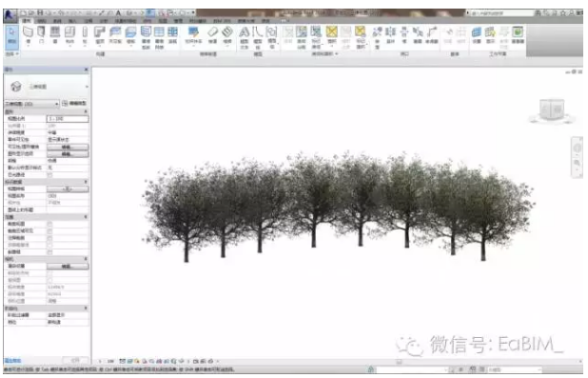Select the Window tool in the ribbon
Viewport: 588px width, 378px height.
(x=55, y=35)
